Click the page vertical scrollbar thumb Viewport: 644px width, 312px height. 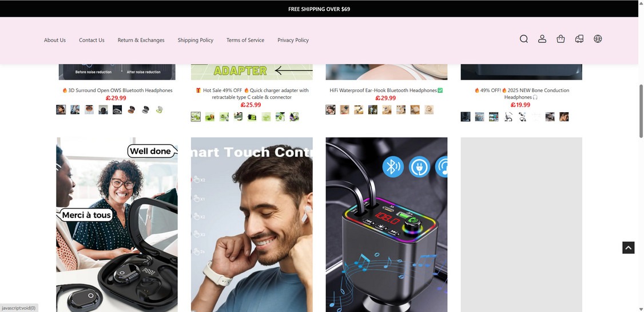click(x=641, y=112)
